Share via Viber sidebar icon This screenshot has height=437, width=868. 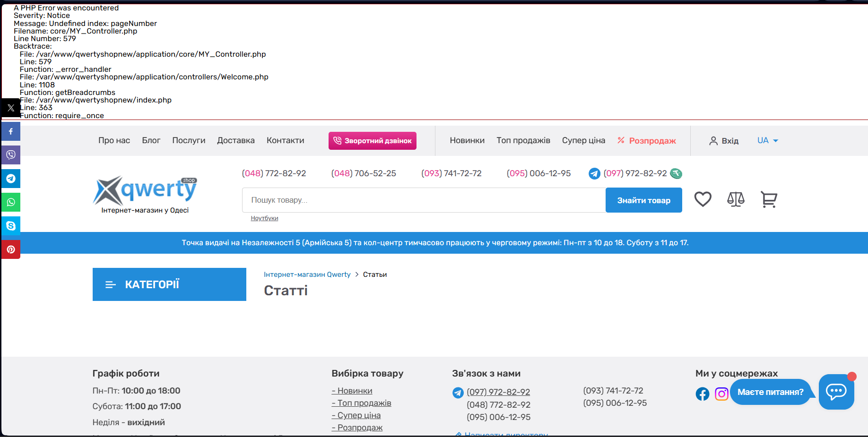pyautogui.click(x=11, y=155)
